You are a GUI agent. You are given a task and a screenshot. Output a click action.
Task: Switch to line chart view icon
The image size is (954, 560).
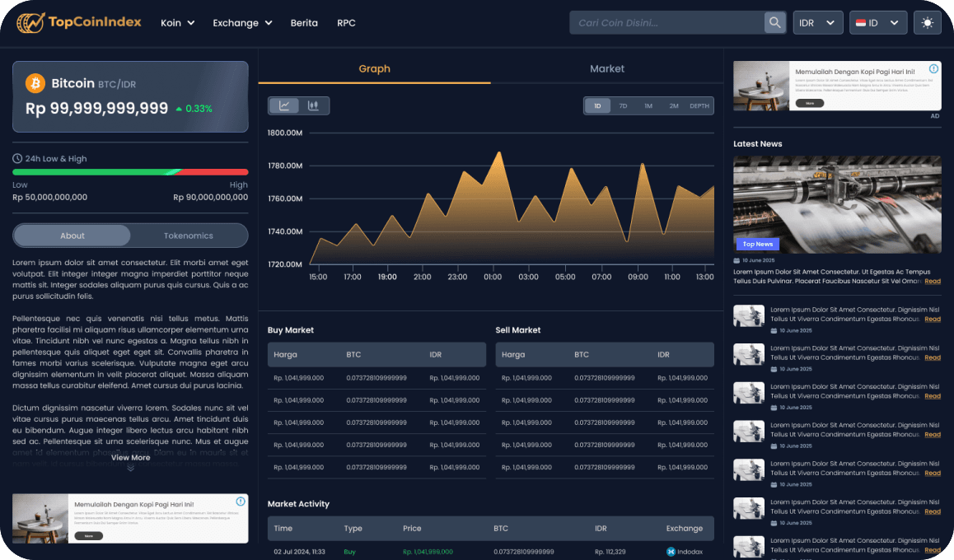point(284,105)
